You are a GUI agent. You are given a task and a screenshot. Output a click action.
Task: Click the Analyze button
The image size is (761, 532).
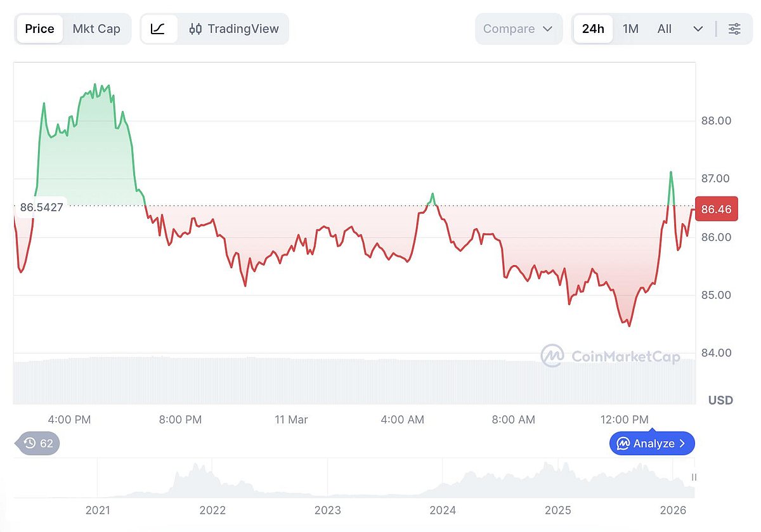click(652, 443)
